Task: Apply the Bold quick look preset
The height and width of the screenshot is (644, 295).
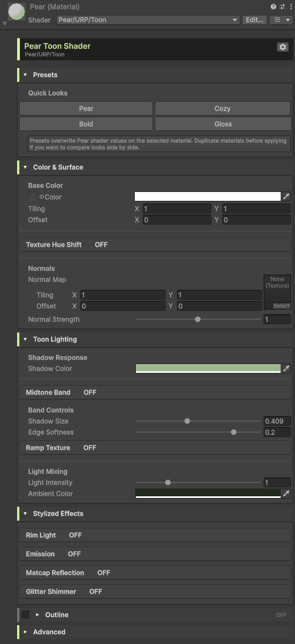Action: pyautogui.click(x=86, y=124)
